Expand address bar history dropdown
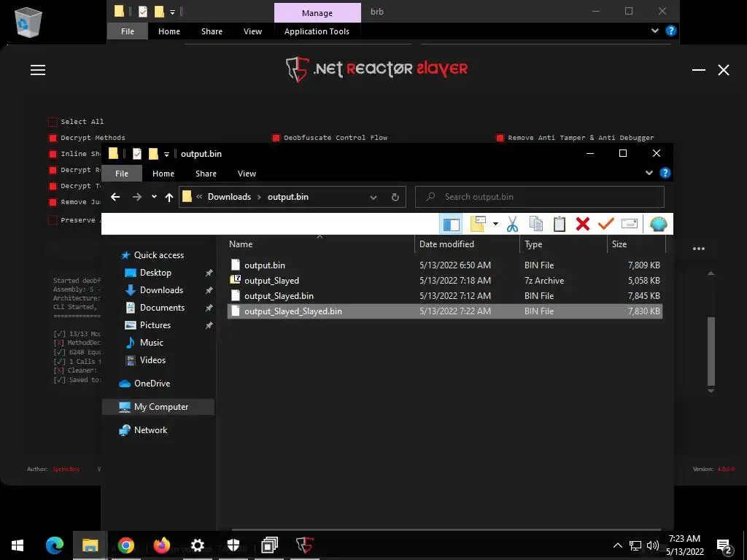 tap(373, 197)
